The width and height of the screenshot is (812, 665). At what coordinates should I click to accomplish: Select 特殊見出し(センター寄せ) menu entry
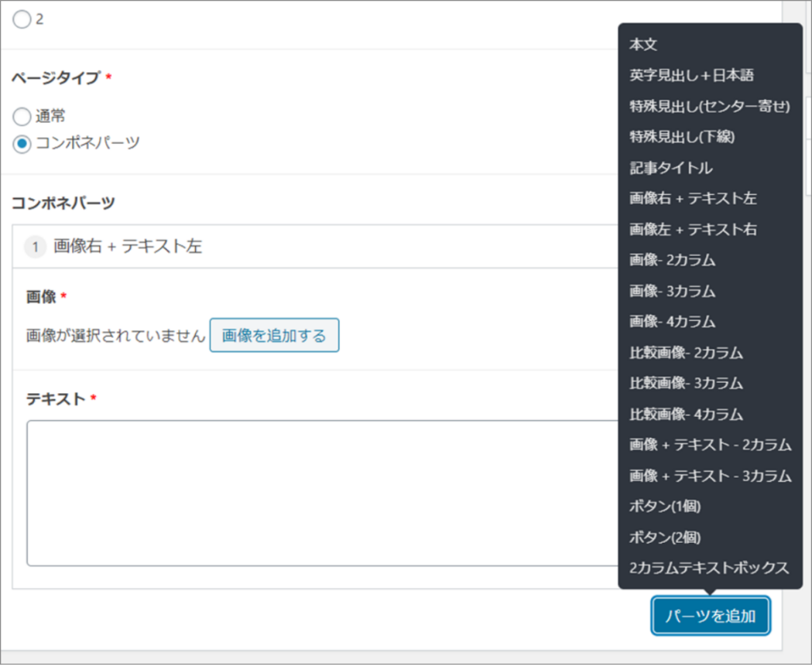coord(709,106)
